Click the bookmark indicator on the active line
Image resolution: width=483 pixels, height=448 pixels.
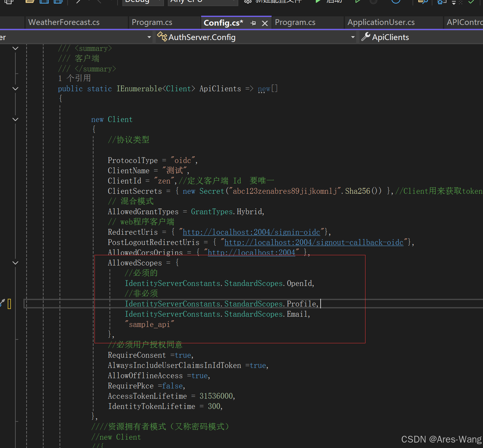pos(10,304)
